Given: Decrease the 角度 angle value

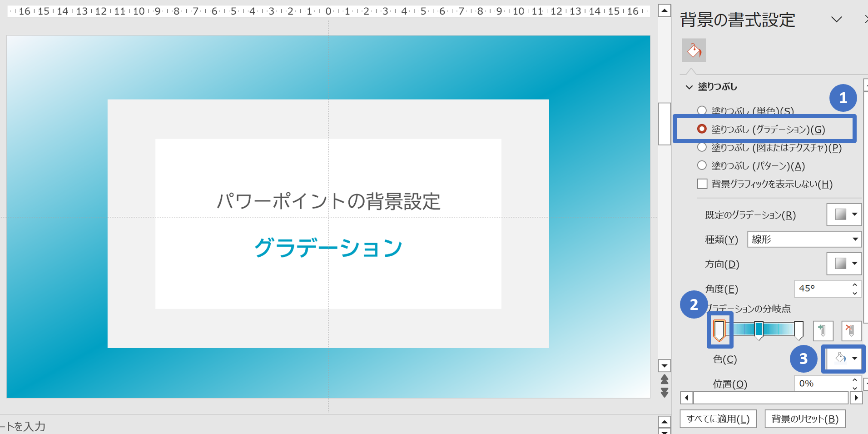Looking at the screenshot, I should (x=855, y=293).
